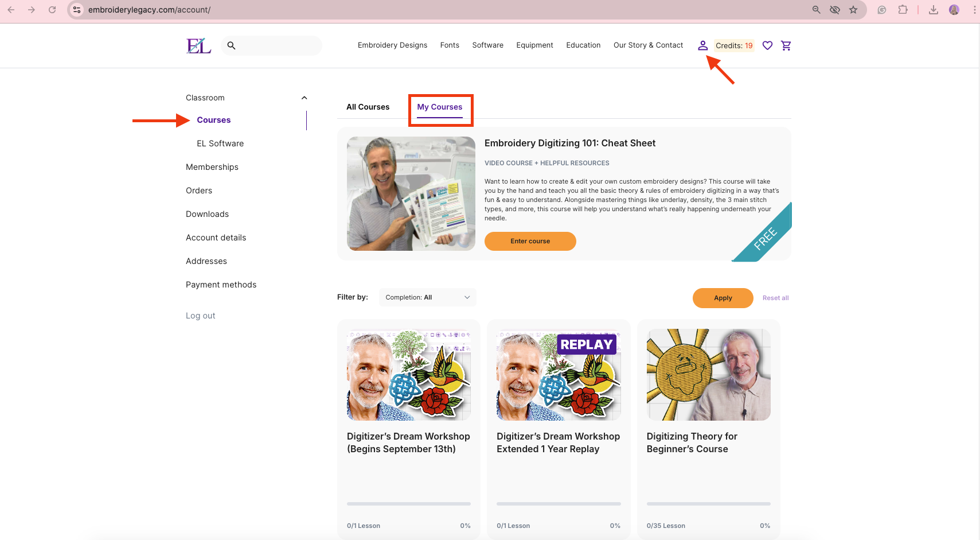Image resolution: width=980 pixels, height=540 pixels.
Task: Click Digitizer's Dream Workshop Extended 1 Year Replay title
Action: [558, 443]
